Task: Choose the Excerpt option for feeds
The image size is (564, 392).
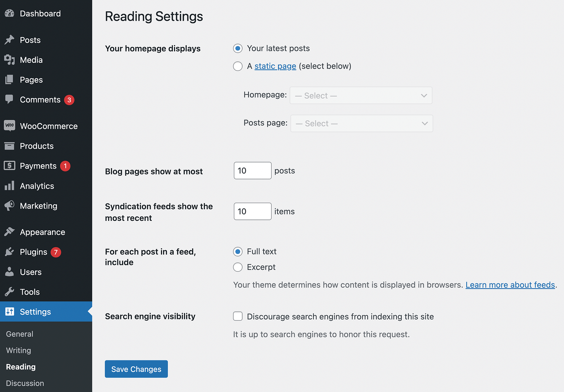Action: click(238, 267)
